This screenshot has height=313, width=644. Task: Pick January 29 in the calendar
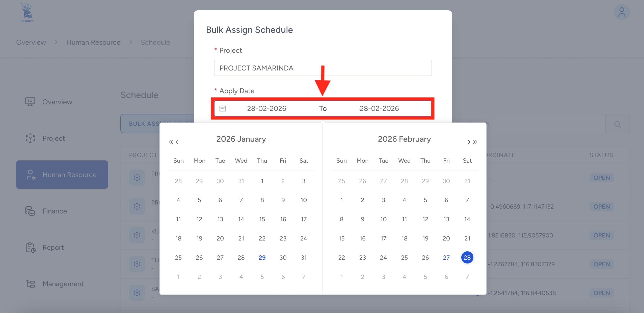click(x=262, y=257)
